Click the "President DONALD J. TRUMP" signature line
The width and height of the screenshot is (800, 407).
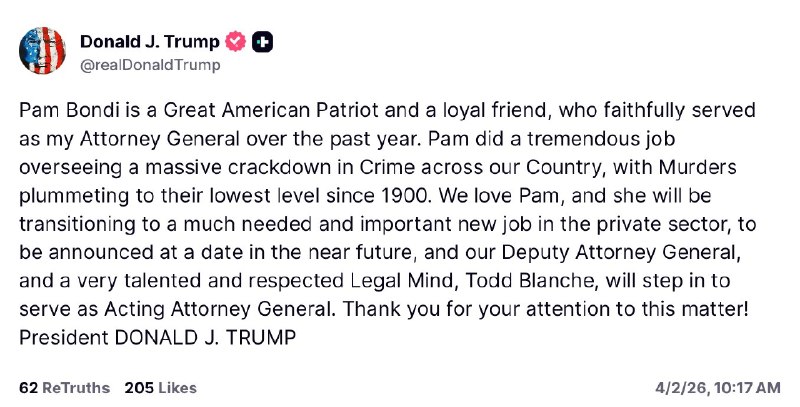(158, 337)
